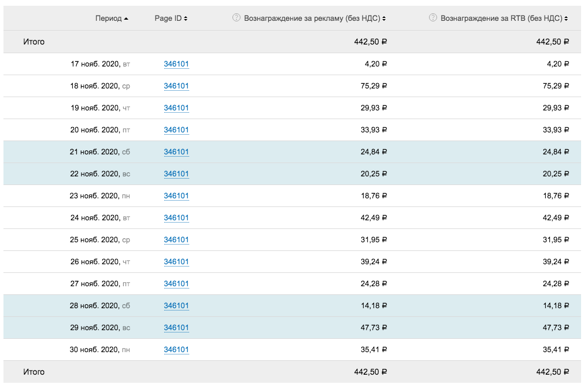588x388 pixels.
Task: Open Page ID link for 30 нояб. 2020
Action: pyautogui.click(x=176, y=350)
